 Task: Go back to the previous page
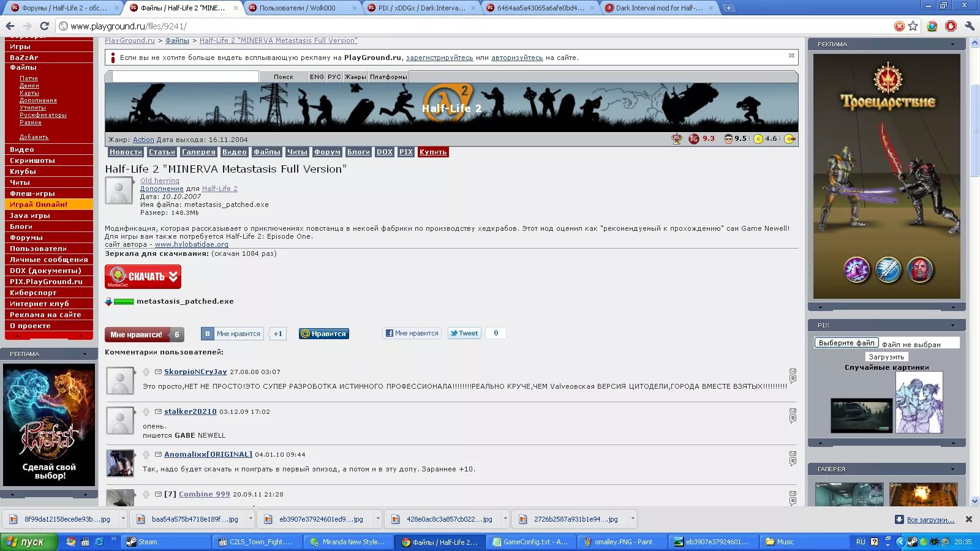[10, 26]
